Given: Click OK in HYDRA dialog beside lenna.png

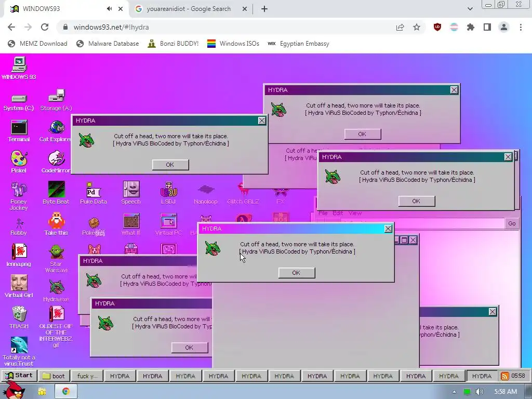Looking at the screenshot, I should point(189,348).
